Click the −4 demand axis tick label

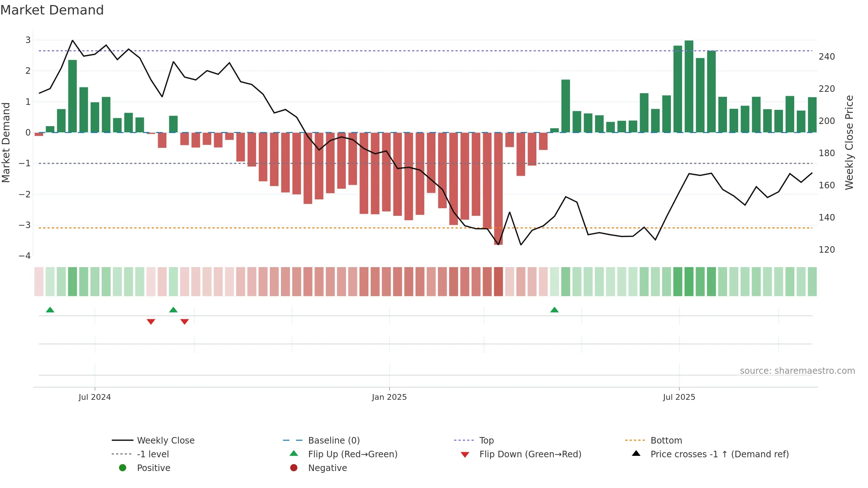pyautogui.click(x=25, y=256)
